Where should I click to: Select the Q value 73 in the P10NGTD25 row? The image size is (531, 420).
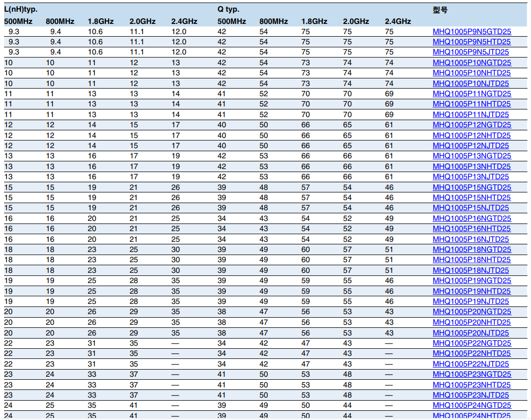(305, 63)
